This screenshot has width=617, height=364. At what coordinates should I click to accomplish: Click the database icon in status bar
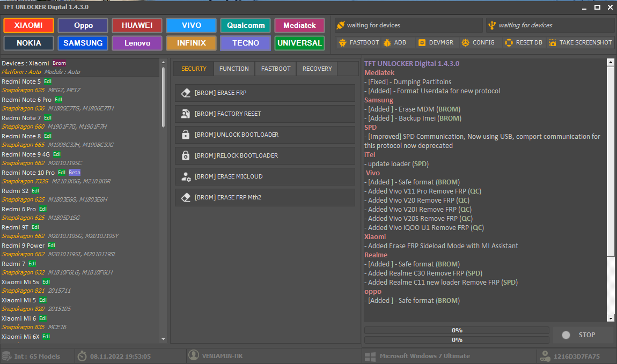pyautogui.click(x=6, y=356)
